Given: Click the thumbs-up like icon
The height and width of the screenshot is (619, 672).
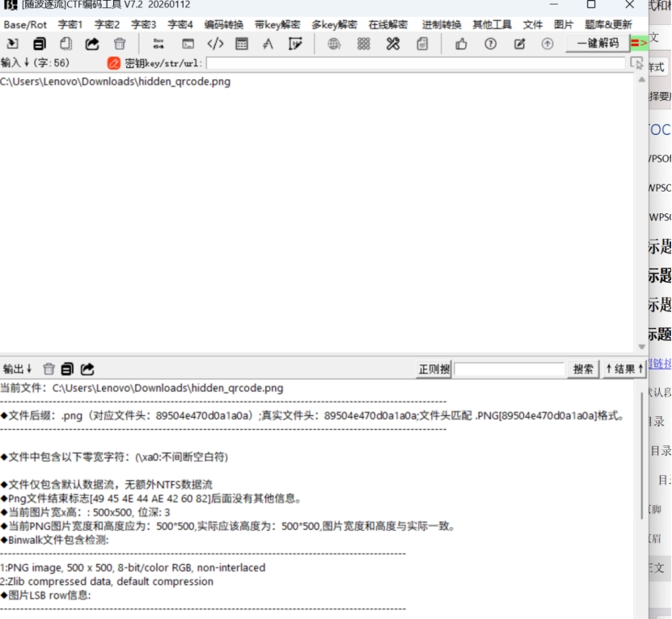Looking at the screenshot, I should [x=461, y=44].
